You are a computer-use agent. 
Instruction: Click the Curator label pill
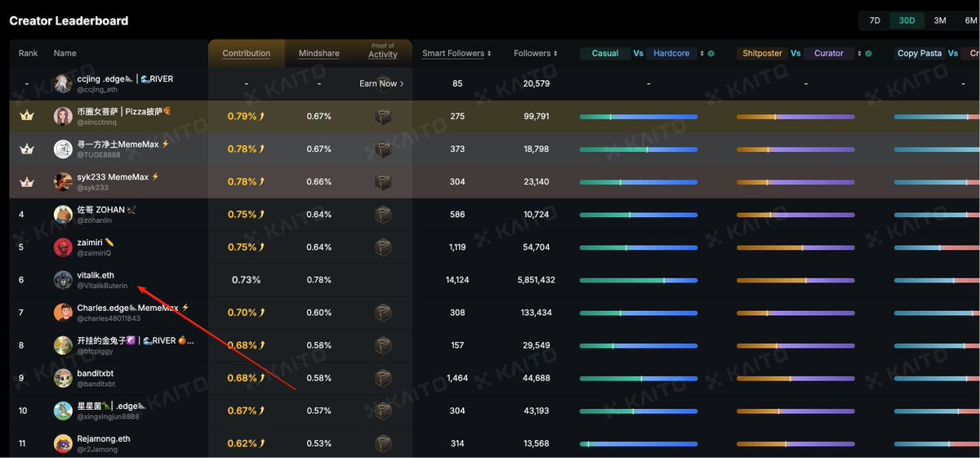828,53
